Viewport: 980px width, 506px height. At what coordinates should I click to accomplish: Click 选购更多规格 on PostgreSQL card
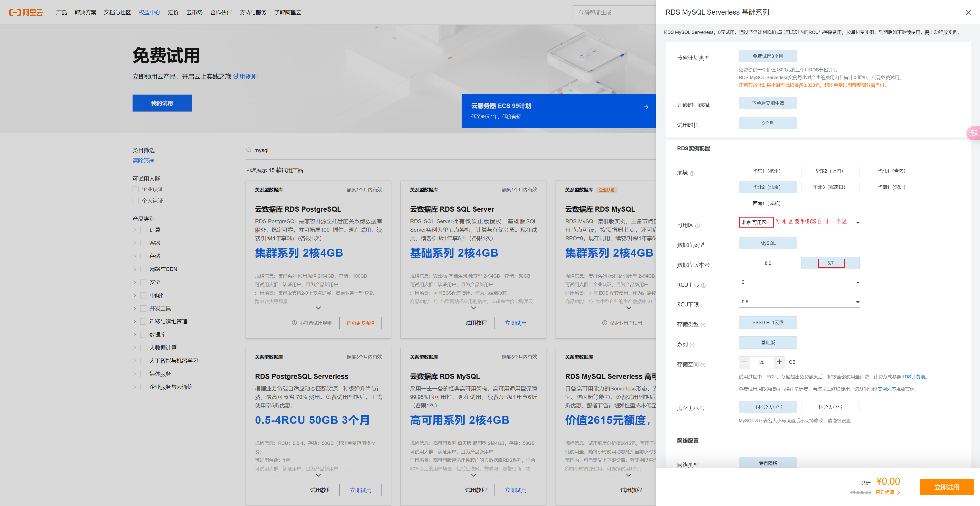[360, 323]
